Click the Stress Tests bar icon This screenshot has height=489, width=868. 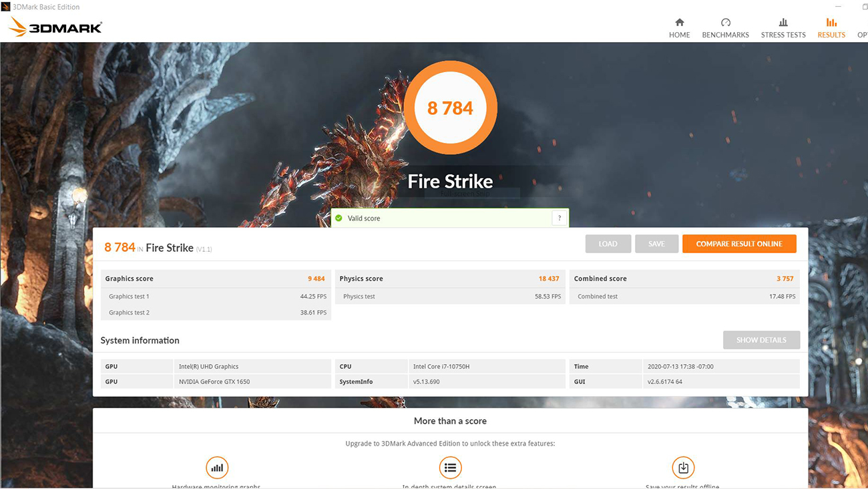[783, 22]
